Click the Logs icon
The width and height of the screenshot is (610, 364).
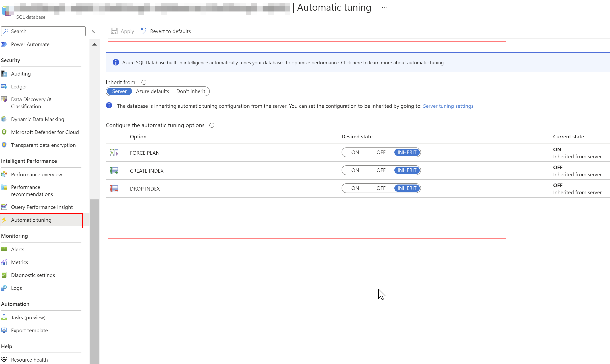(x=4, y=288)
